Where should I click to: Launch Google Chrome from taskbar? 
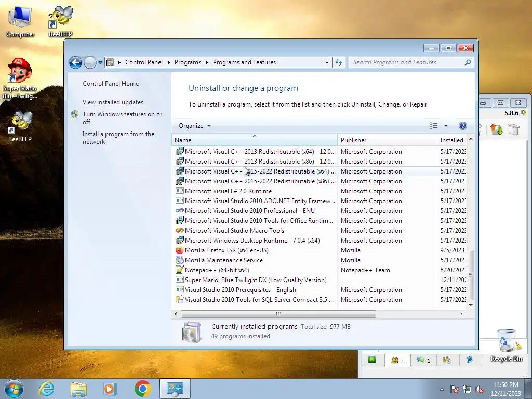(x=142, y=389)
